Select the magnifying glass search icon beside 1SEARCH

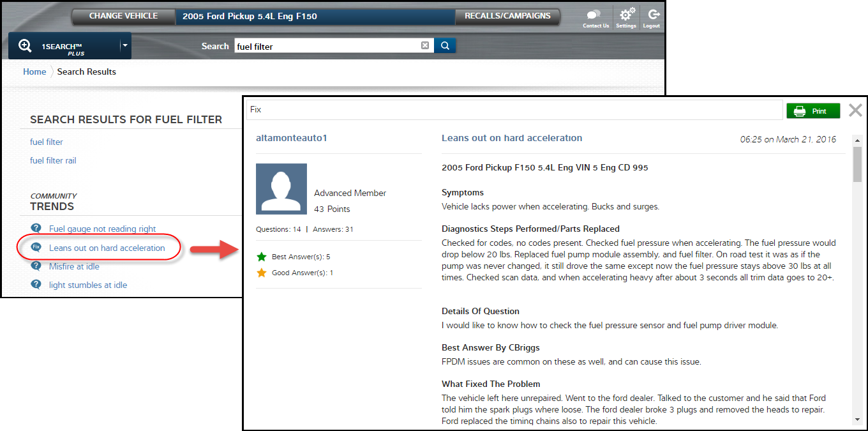26,45
